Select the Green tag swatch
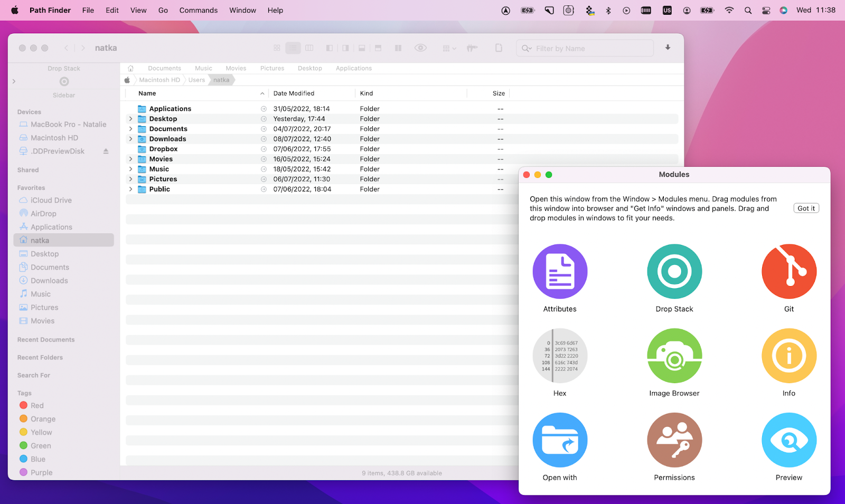 24,445
